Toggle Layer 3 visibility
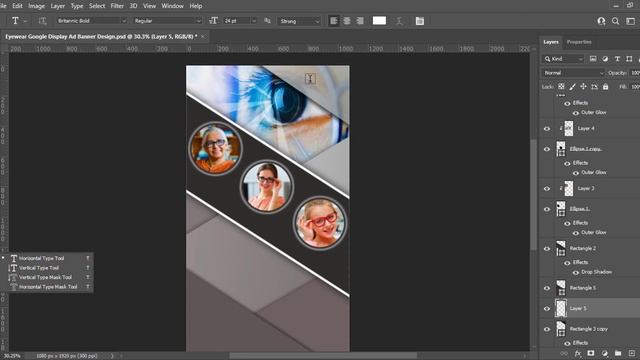 coord(547,189)
